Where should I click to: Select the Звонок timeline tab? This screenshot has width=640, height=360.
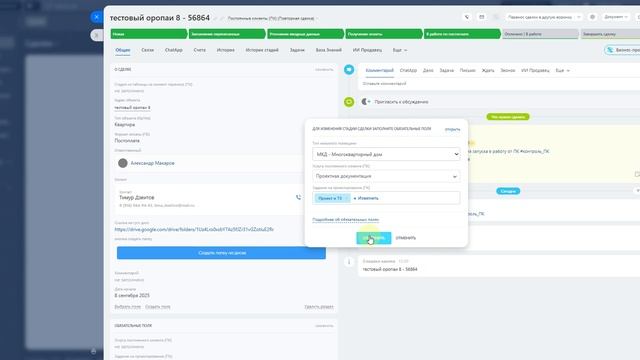pos(507,71)
